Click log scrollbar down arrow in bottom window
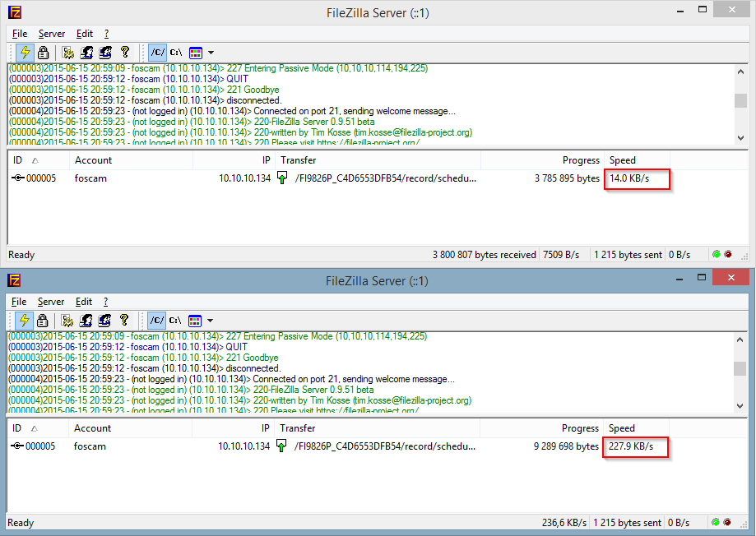This screenshot has width=756, height=536. click(740, 406)
